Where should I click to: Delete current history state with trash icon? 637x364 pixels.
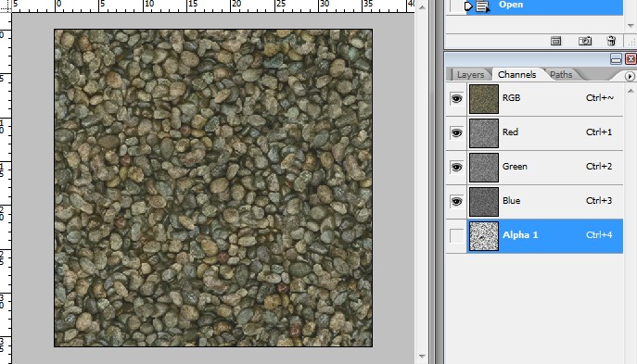(611, 41)
